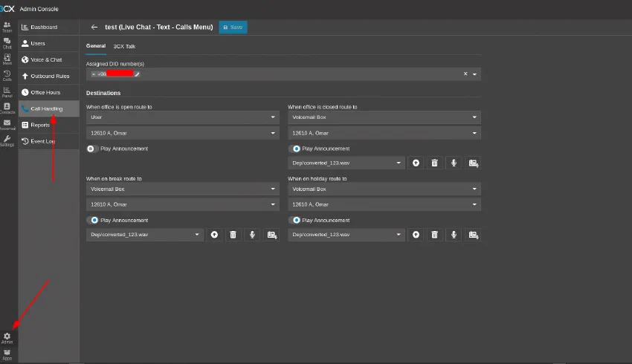632x364 pixels.
Task: Expand holiday announcement file dropdown
Action: coord(346,234)
